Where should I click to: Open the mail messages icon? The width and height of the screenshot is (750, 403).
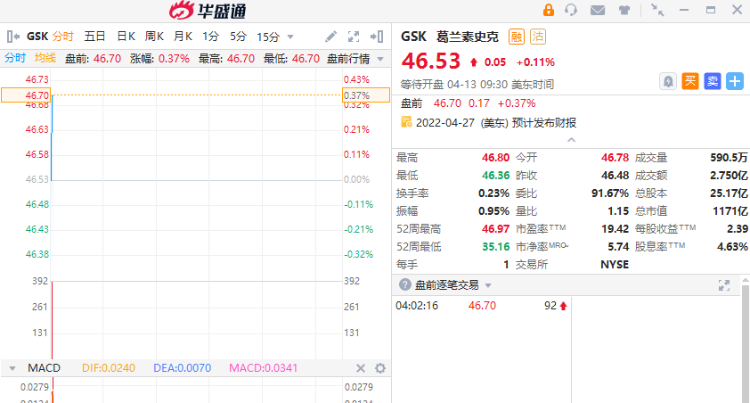pos(597,10)
